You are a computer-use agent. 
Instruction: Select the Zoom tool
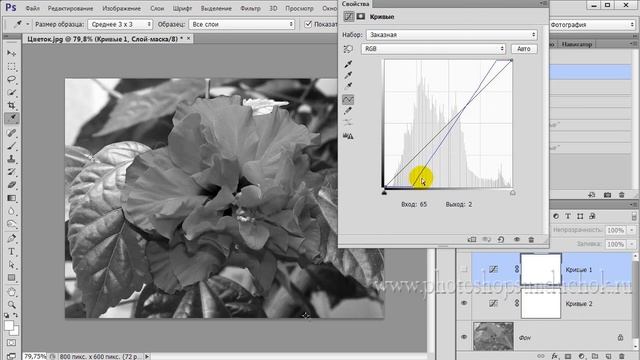11,304
